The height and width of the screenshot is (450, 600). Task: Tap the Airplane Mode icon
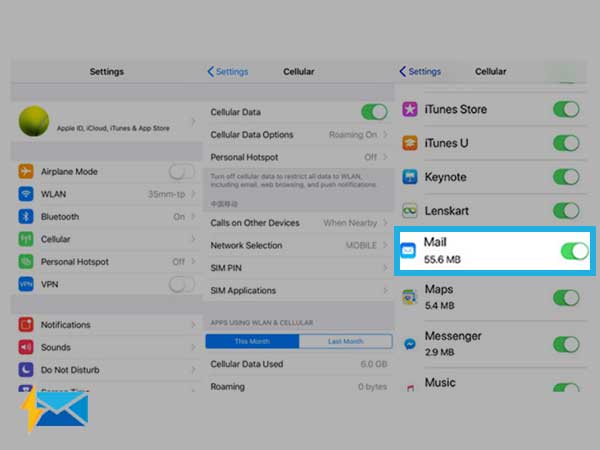tap(26, 171)
